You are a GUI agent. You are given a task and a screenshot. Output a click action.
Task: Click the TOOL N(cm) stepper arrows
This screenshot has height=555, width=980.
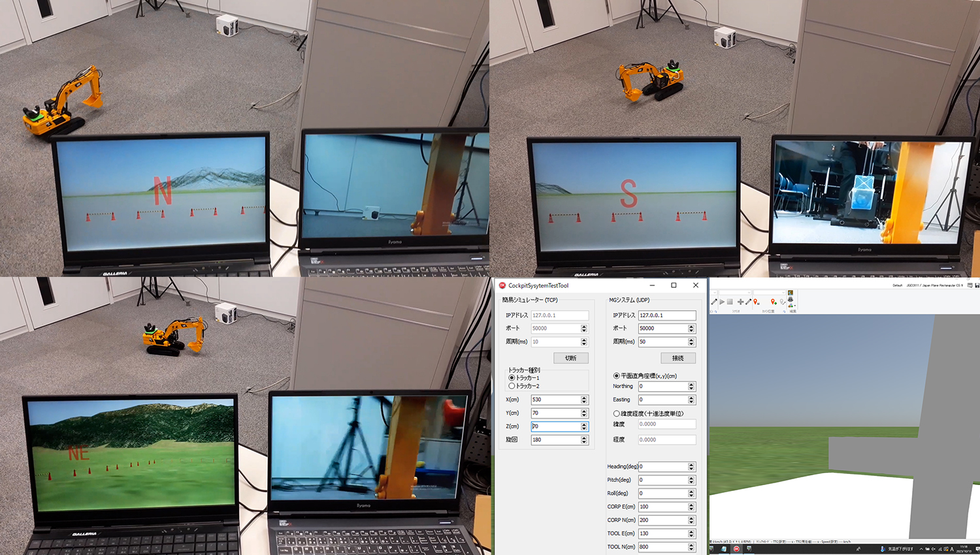point(691,547)
